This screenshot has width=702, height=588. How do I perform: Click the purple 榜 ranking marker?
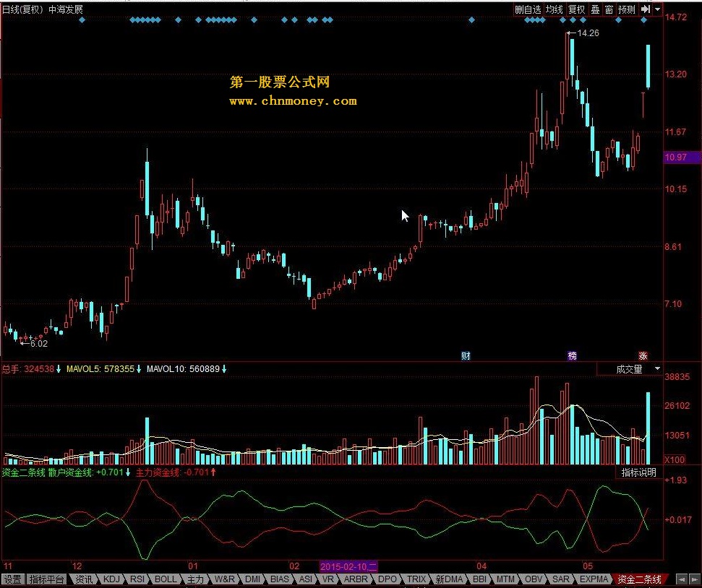[x=572, y=355]
